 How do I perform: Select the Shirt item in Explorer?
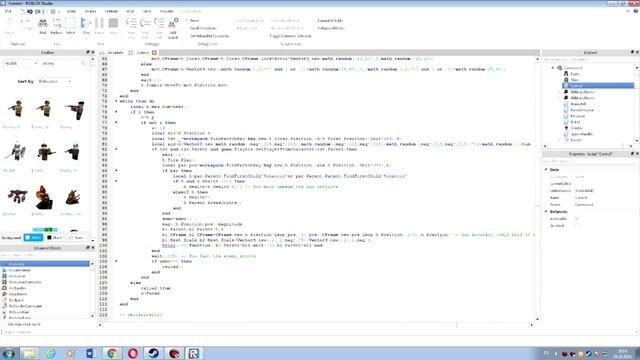(x=574, y=80)
